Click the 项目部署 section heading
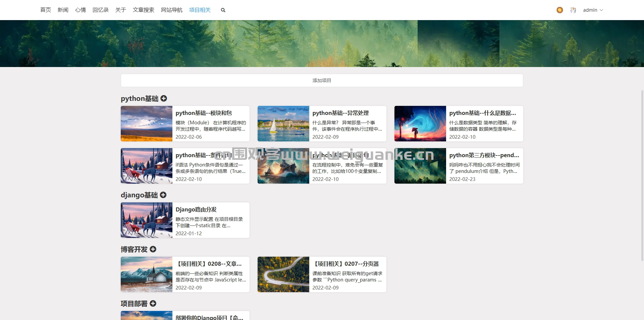The image size is (644, 320). click(134, 304)
